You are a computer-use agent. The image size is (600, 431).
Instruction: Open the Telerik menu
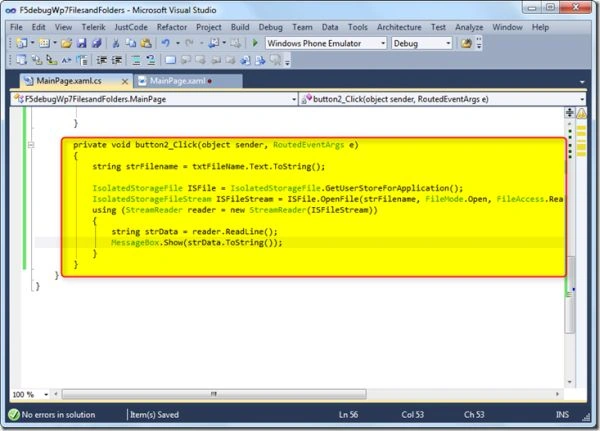coord(93,27)
